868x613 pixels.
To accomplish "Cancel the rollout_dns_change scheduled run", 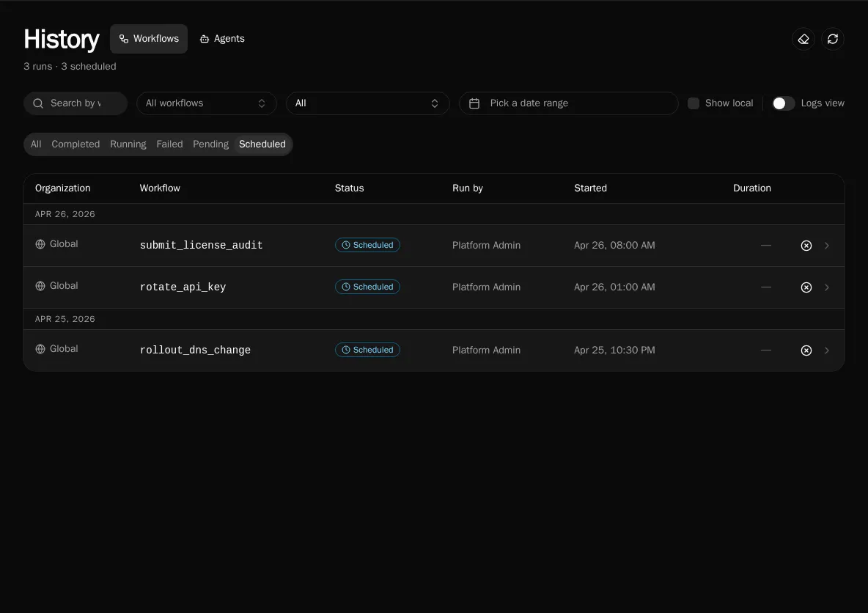I will [x=806, y=350].
